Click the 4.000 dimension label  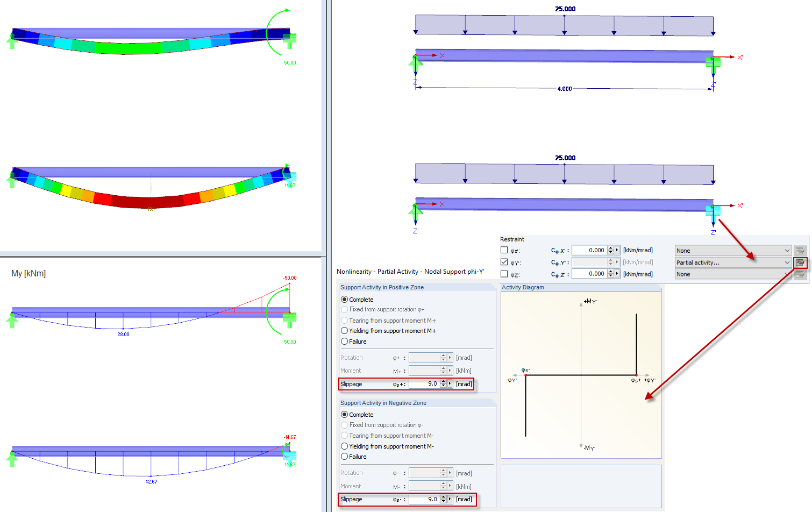[x=565, y=89]
